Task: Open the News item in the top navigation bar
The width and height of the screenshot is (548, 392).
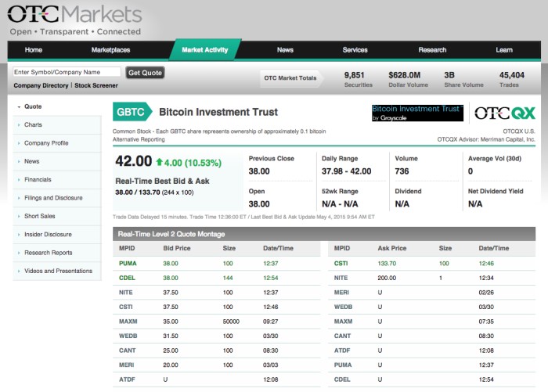Action: click(285, 50)
